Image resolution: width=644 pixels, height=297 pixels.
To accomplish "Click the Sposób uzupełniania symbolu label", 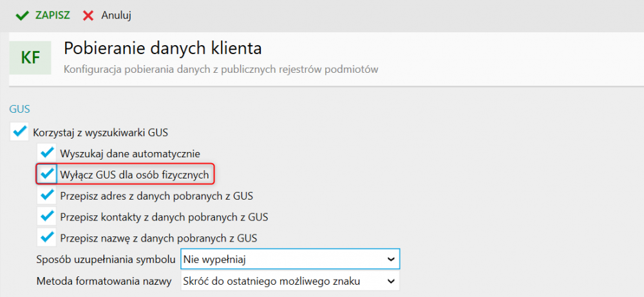I will [106, 259].
